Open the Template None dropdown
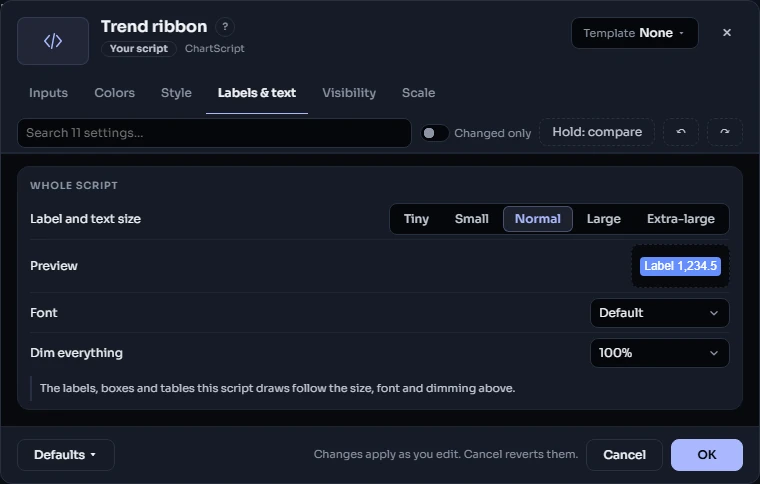 [x=634, y=33]
